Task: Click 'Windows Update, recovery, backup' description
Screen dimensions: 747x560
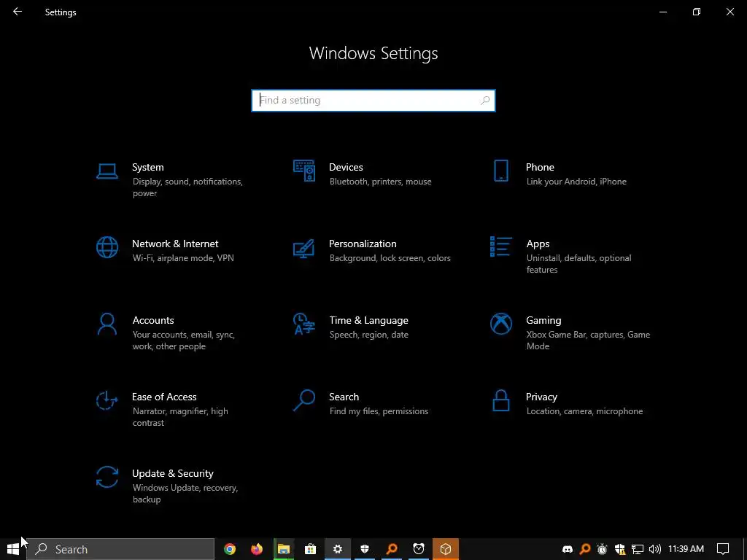Action: tap(185, 494)
